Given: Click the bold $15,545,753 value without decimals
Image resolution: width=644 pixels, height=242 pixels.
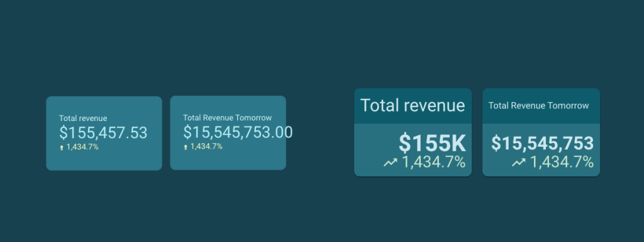Looking at the screenshot, I should tap(543, 143).
